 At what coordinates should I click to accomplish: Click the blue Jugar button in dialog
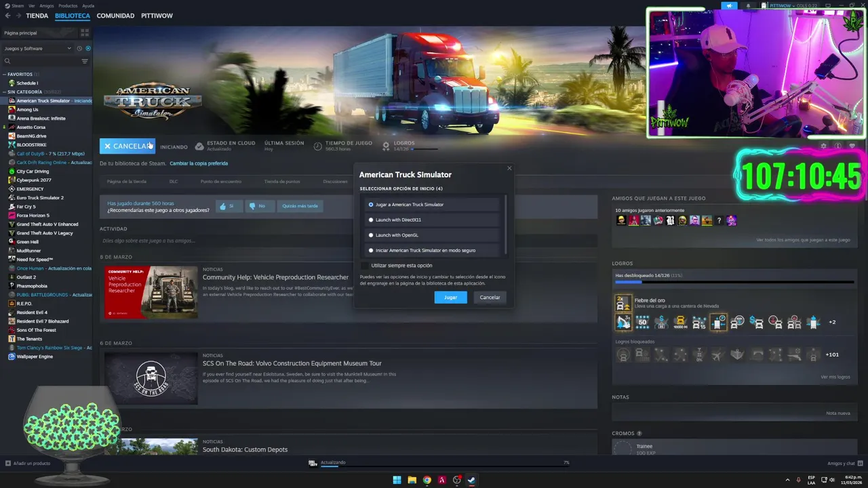tap(450, 298)
